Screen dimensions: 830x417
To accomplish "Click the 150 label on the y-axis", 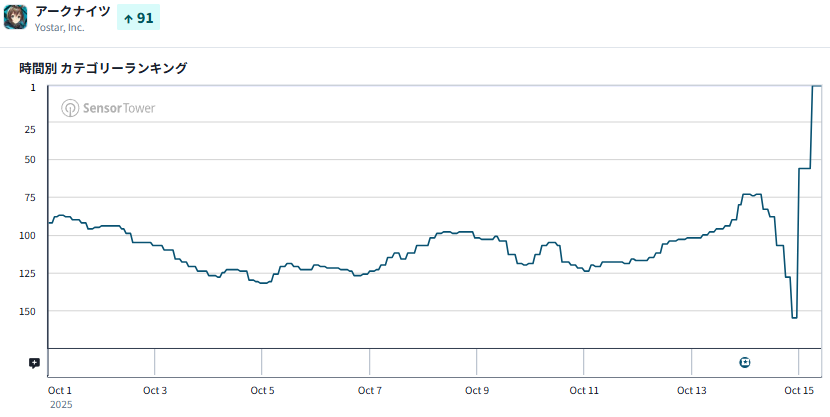I will click(x=27, y=311).
